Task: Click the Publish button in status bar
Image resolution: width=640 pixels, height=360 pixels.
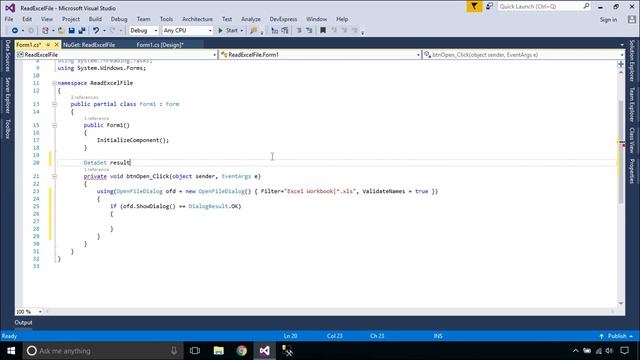Action: (x=617, y=336)
